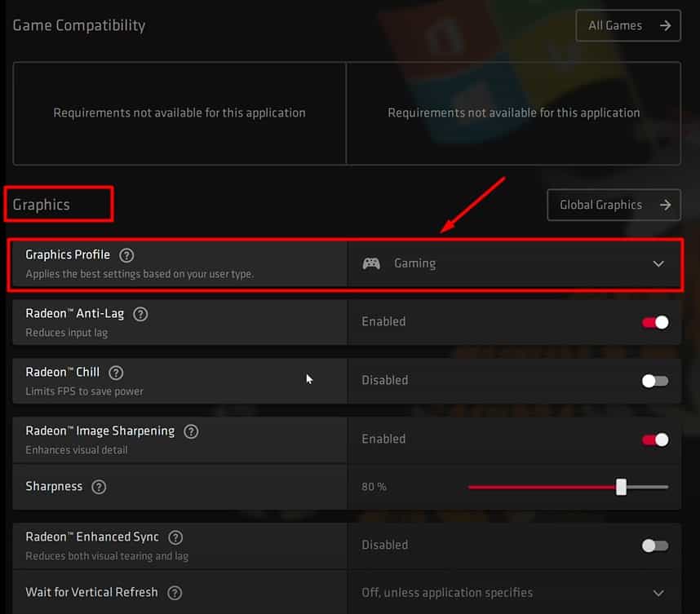Click Limits FPS to save power description
700x614 pixels.
tap(84, 391)
